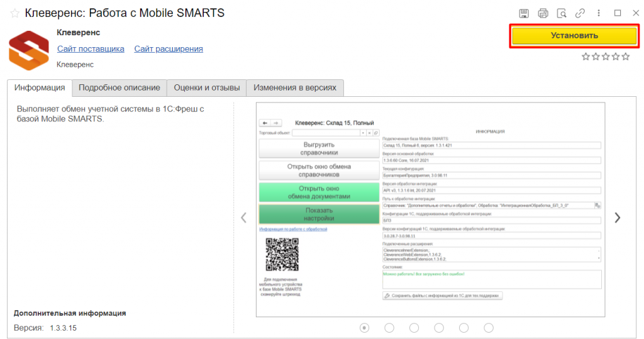Add page to favorites with star icon
Viewport: 644px width, 339px height.
click(15, 14)
